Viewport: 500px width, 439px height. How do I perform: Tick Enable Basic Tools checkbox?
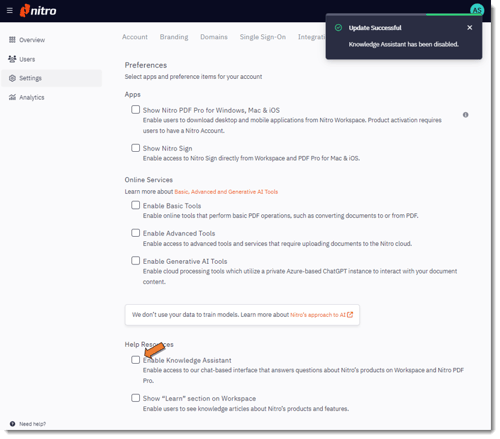click(135, 205)
